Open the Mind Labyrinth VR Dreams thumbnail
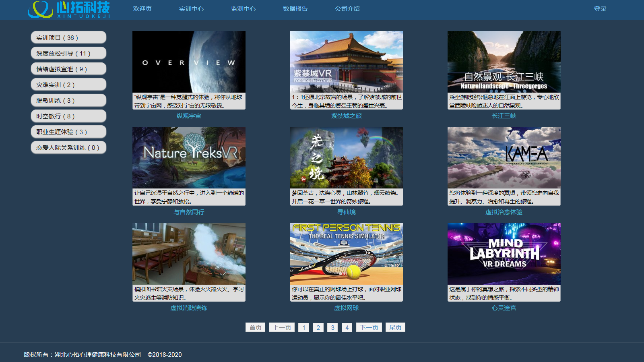Image resolution: width=644 pixels, height=362 pixels. [504, 254]
